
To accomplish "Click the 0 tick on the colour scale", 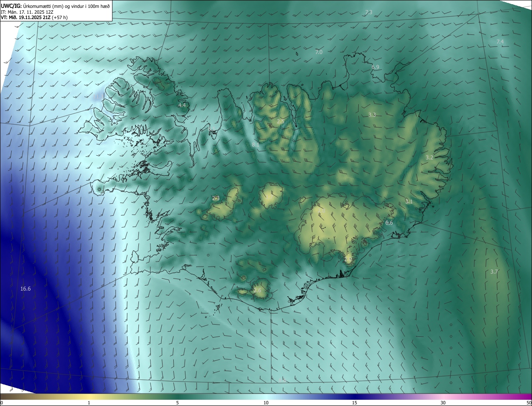I will [1, 403].
